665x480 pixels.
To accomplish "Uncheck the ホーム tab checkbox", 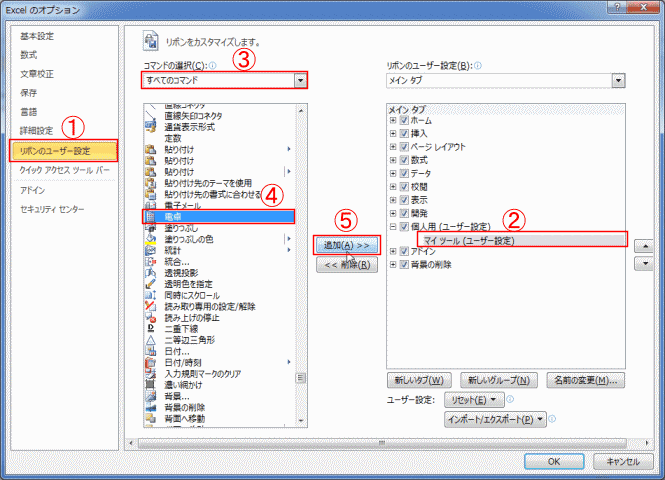I will 404,120.
